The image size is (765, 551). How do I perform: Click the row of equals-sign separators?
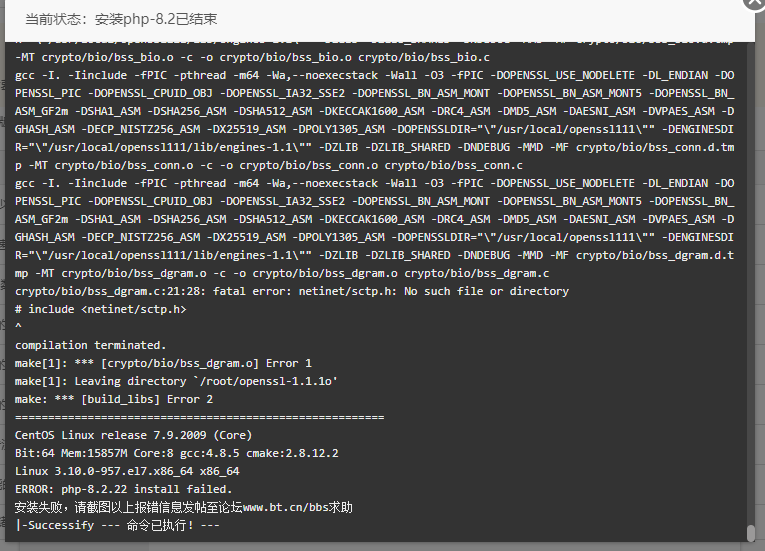point(200,418)
